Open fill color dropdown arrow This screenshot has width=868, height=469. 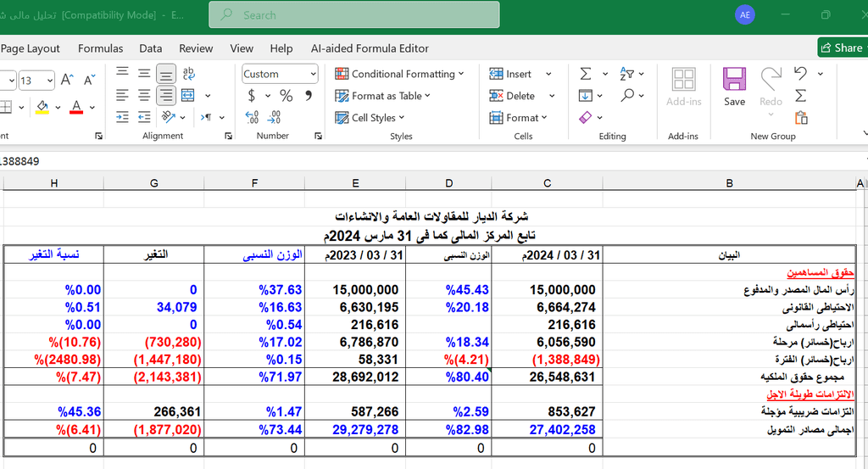pos(58,108)
